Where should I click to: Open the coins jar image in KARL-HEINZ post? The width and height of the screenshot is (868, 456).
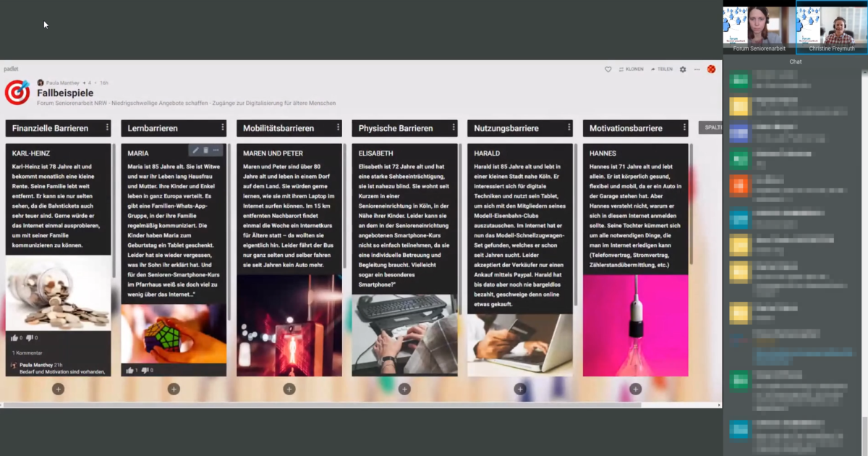(x=59, y=295)
